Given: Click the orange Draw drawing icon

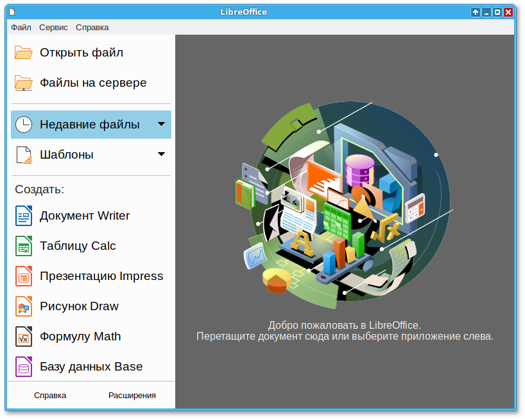Looking at the screenshot, I should (24, 306).
